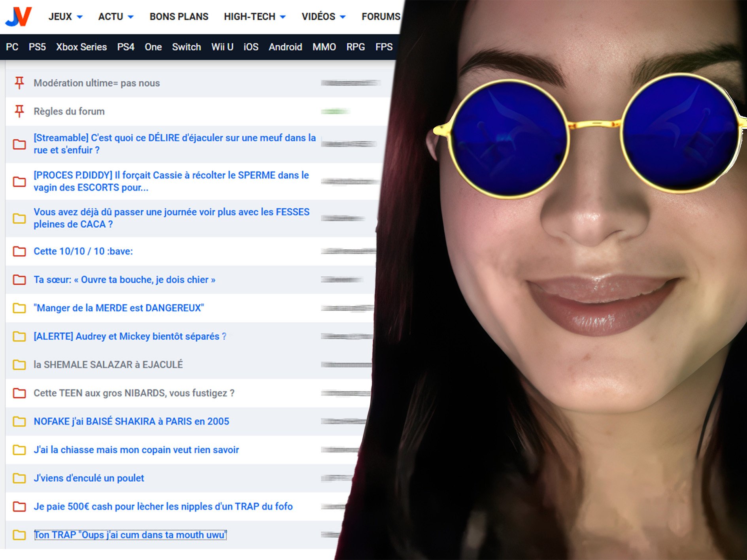Click the red folder icon beside the Ta sœur topic

(19, 279)
